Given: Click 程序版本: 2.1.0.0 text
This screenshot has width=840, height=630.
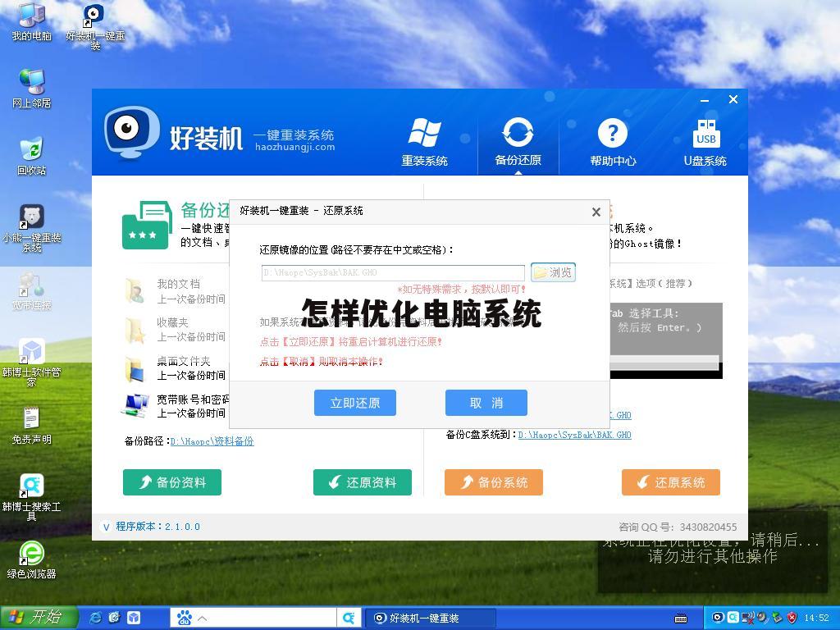Looking at the screenshot, I should pyautogui.click(x=158, y=527).
